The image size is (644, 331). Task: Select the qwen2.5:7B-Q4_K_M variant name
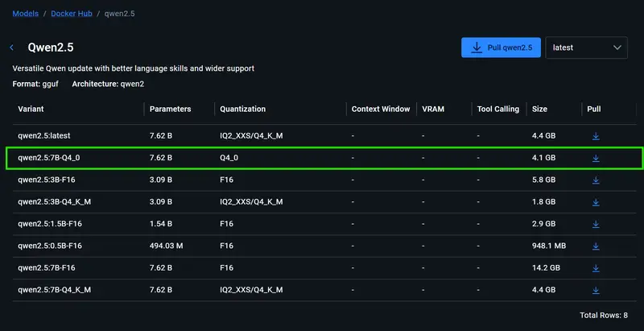click(54, 290)
